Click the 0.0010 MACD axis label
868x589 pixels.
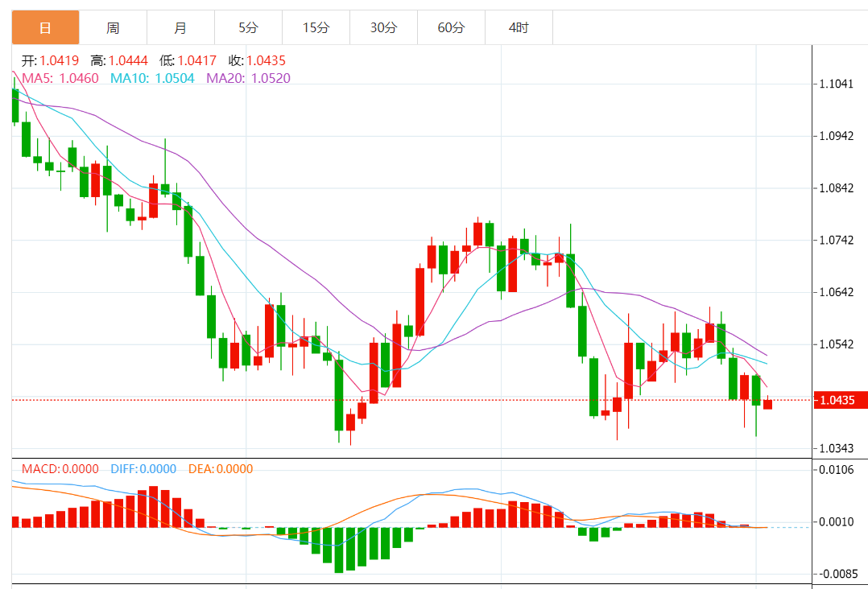tap(836, 521)
